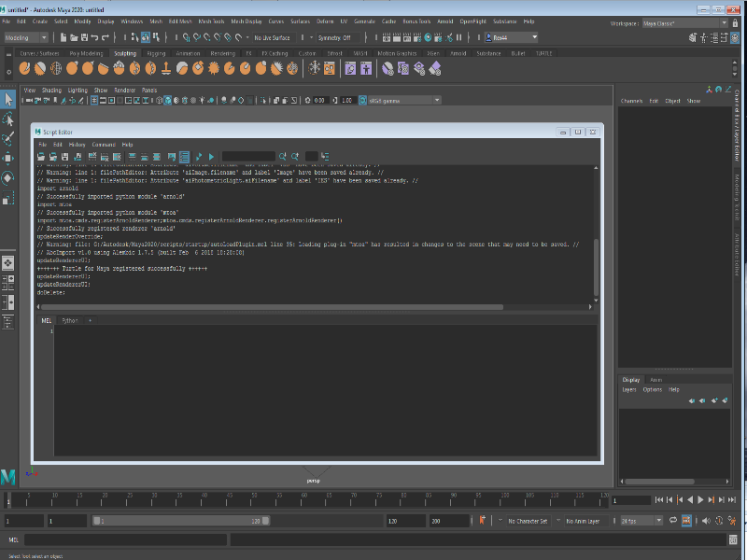
Task: Switch to the Poly Modeling shelf tab
Action: [86, 53]
